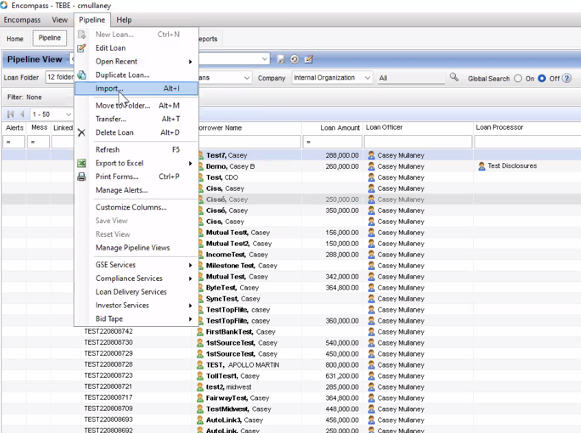Open the Help menu
Screen dimensions: 581x433
tap(124, 20)
